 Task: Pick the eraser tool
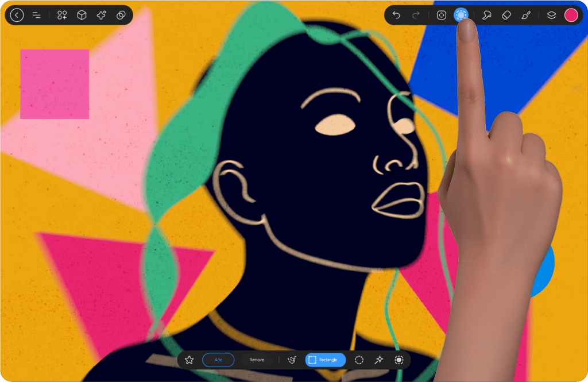click(x=506, y=16)
